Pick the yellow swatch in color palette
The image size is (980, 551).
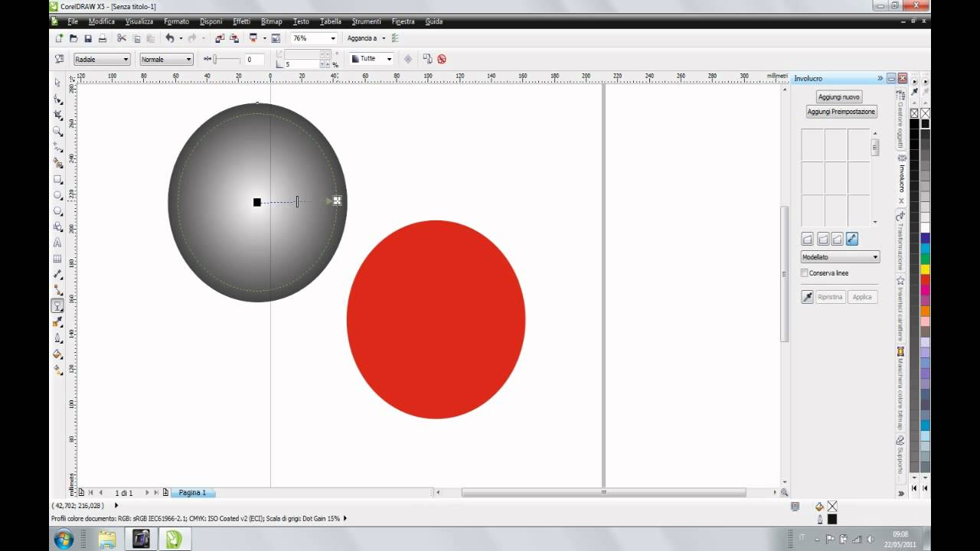pyautogui.click(x=926, y=269)
